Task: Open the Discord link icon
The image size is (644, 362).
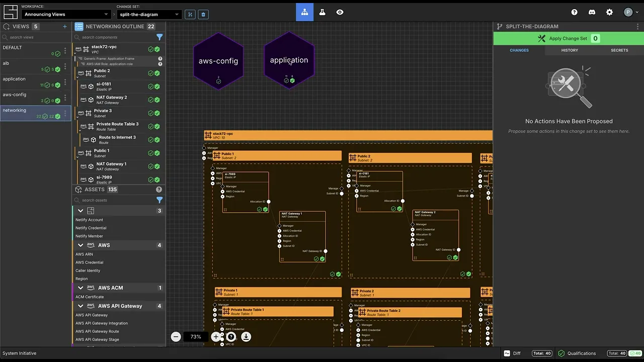Action: tap(592, 12)
